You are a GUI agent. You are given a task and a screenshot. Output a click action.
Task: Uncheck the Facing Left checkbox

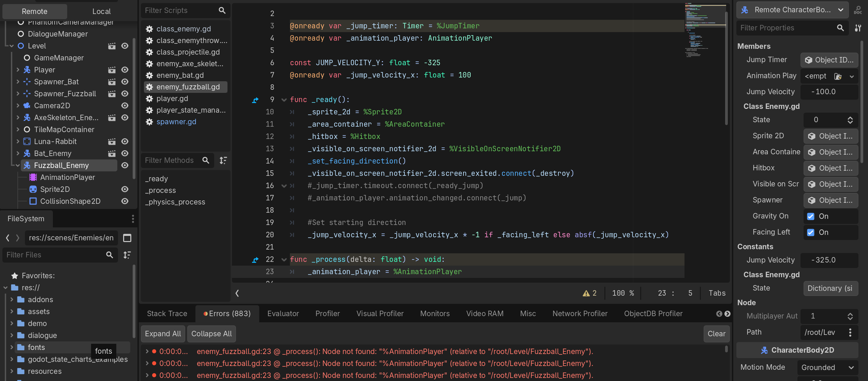(811, 232)
